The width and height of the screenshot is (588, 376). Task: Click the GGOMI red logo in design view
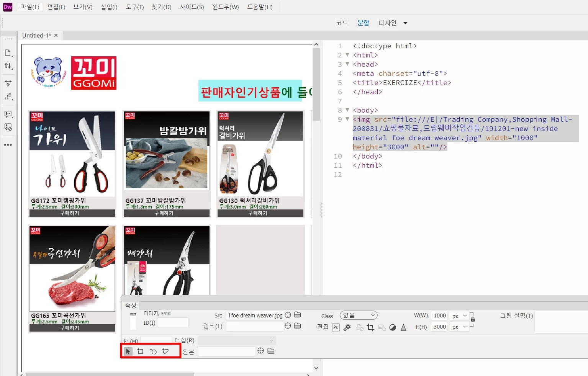click(x=94, y=73)
